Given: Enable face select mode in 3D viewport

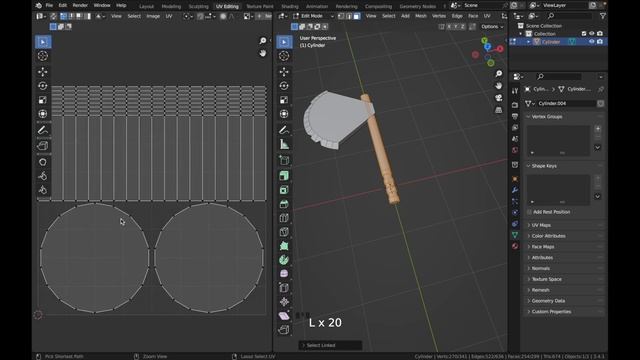Looking at the screenshot, I should pyautogui.click(x=357, y=16).
